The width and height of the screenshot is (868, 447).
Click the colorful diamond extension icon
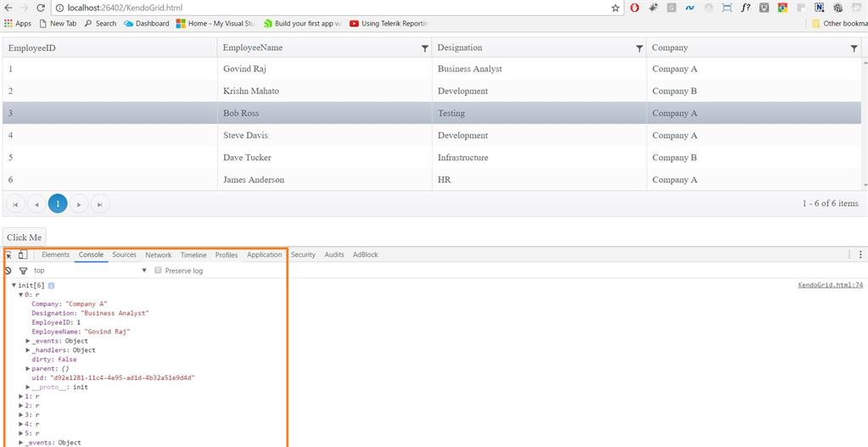click(782, 8)
